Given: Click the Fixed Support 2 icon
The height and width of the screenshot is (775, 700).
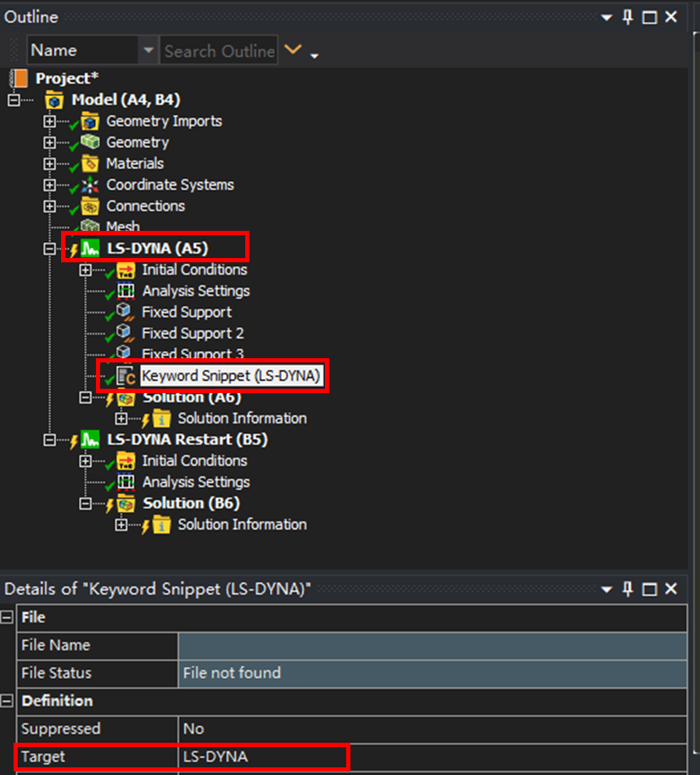Looking at the screenshot, I should pos(125,333).
